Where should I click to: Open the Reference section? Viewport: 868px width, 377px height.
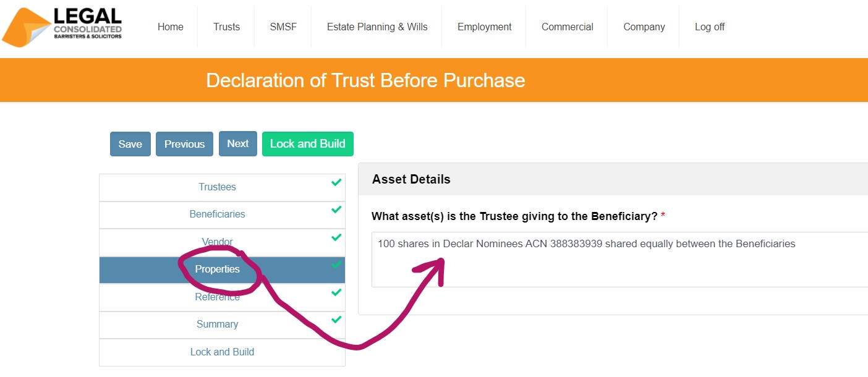pos(217,297)
